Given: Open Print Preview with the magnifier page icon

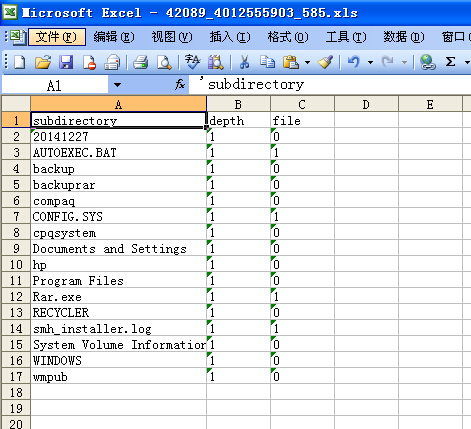Looking at the screenshot, I should (x=164, y=62).
